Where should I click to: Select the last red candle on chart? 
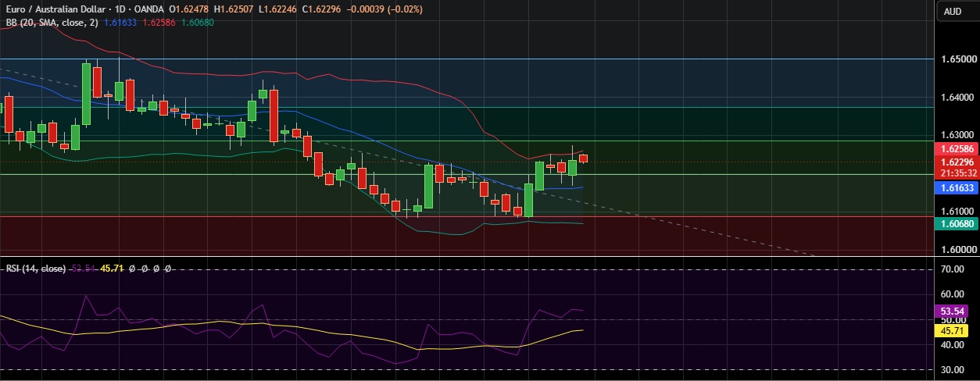pos(583,158)
